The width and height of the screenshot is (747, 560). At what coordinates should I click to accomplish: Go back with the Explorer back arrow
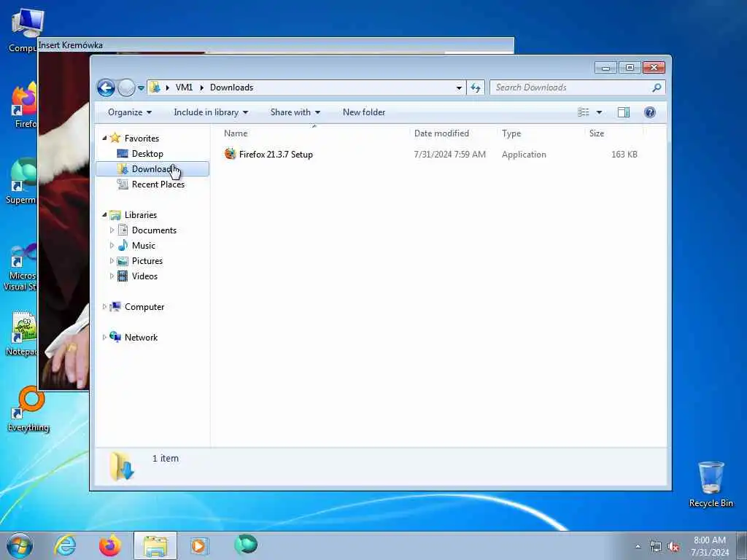106,87
